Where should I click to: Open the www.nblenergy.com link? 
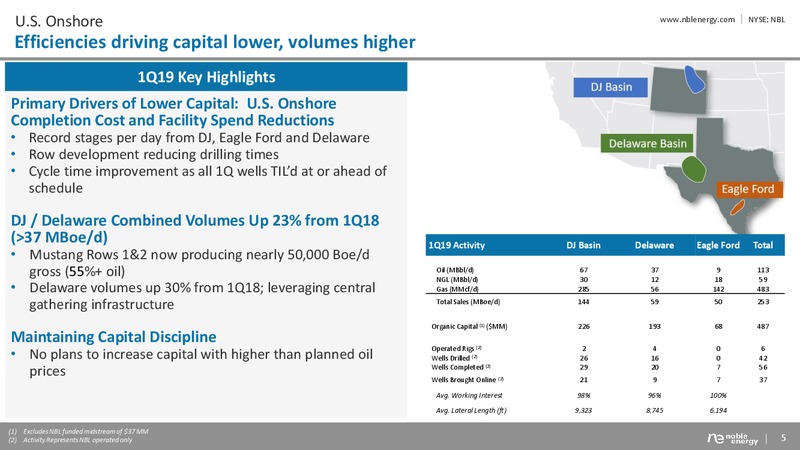click(697, 19)
